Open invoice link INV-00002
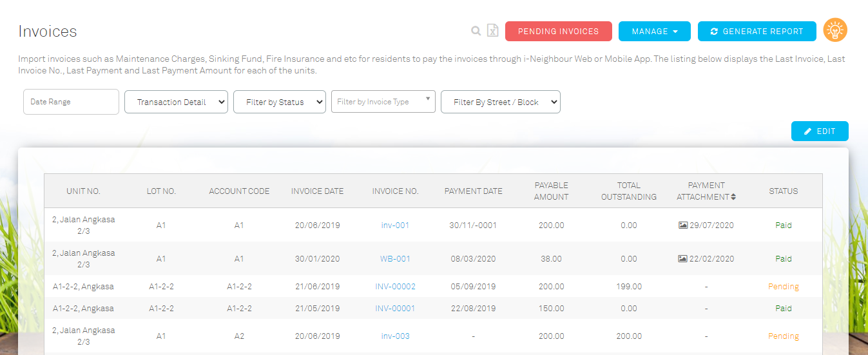 [x=395, y=287]
